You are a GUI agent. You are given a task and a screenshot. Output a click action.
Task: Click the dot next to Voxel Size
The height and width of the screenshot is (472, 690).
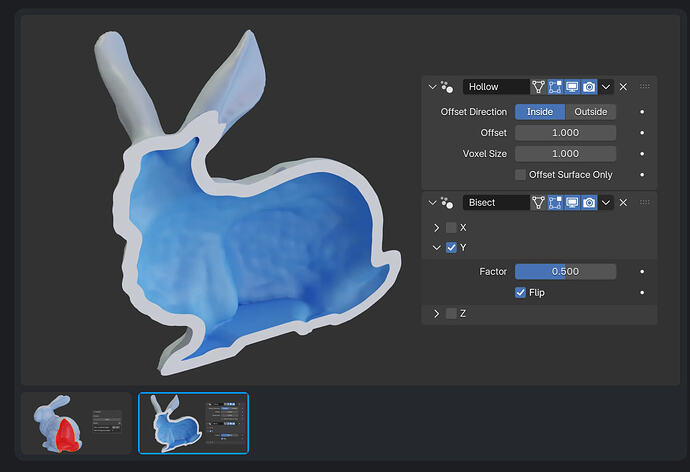[x=642, y=154]
